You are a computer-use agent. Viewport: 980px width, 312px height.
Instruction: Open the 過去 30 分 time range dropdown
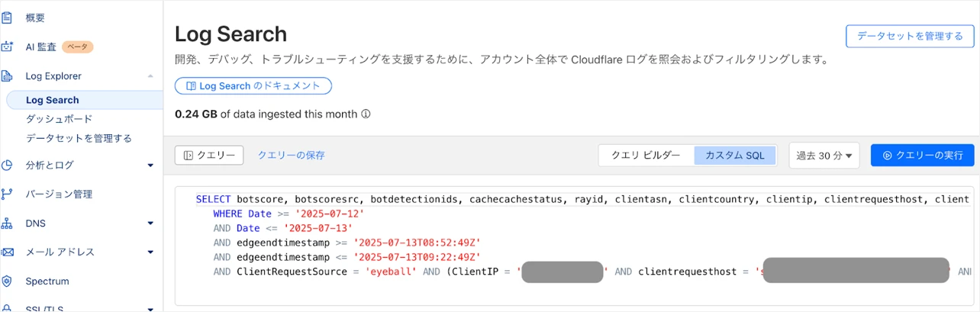(824, 155)
